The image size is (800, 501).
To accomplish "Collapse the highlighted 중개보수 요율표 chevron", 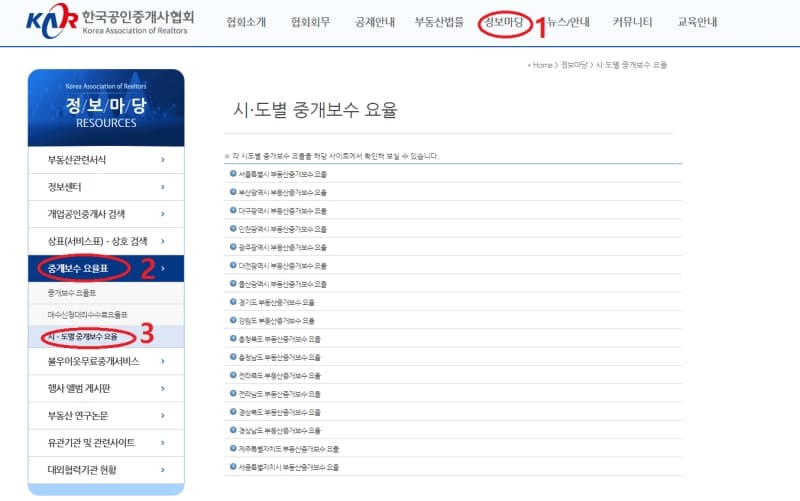I will (x=163, y=268).
